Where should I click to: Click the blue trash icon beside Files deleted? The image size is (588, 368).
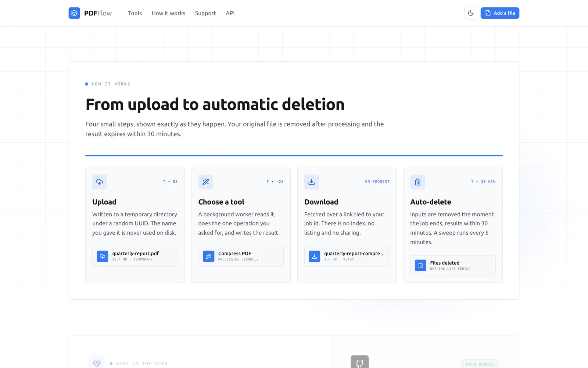[420, 265]
